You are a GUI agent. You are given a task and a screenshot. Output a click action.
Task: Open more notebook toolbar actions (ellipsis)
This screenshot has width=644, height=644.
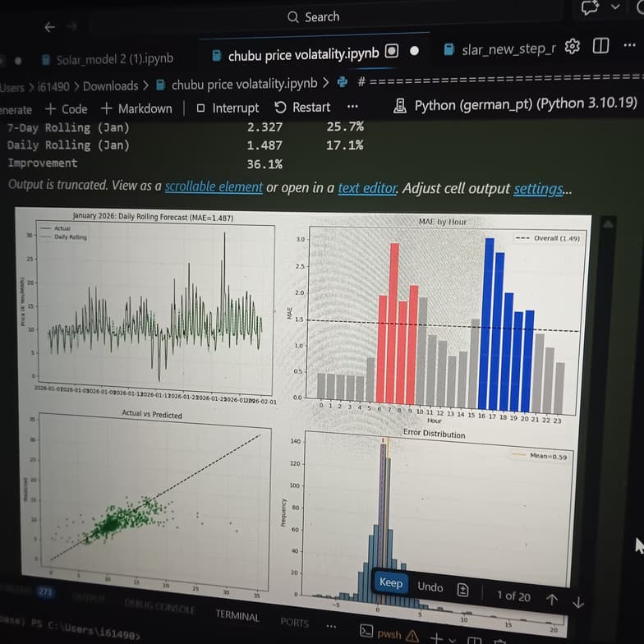(352, 107)
